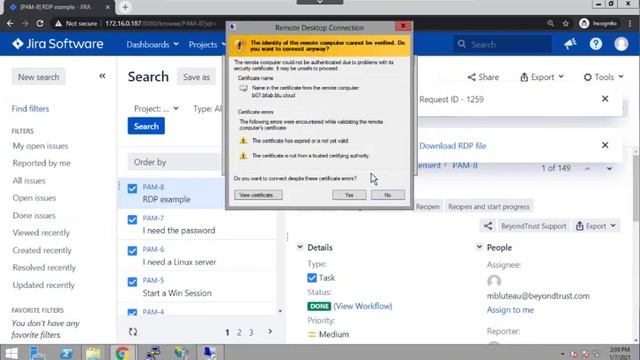Go to next results page arrow
This screenshot has width=640, height=360.
pyautogui.click(x=270, y=332)
